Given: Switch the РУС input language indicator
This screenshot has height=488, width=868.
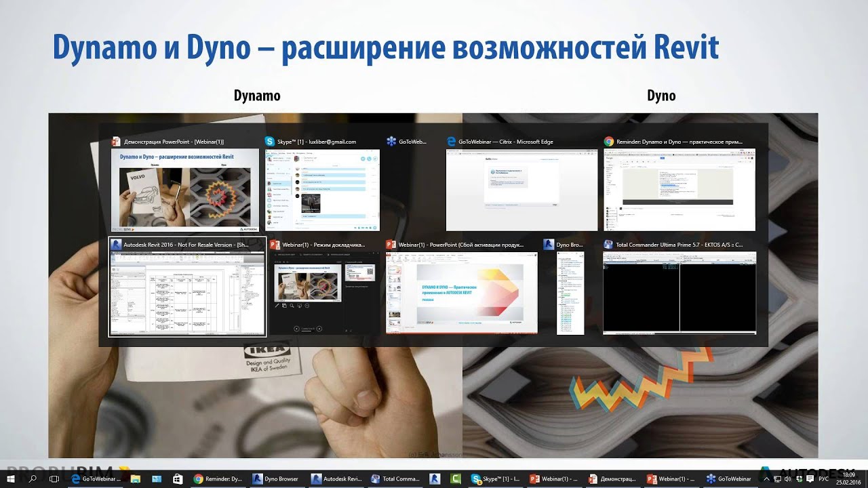Looking at the screenshot, I should pyautogui.click(x=823, y=479).
